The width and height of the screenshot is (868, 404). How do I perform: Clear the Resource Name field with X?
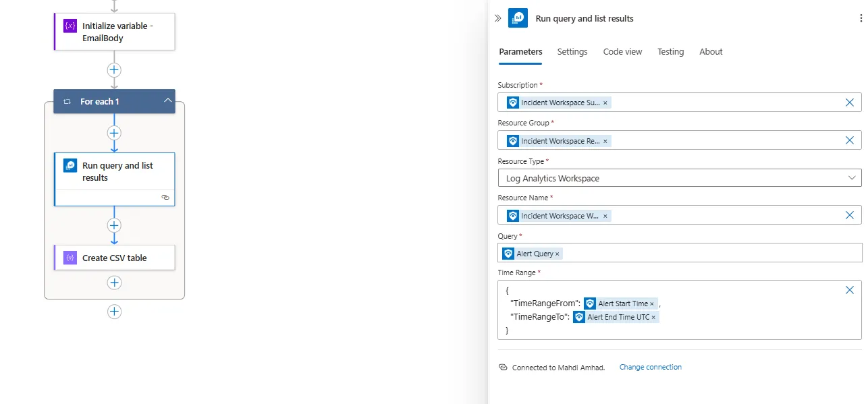point(850,215)
